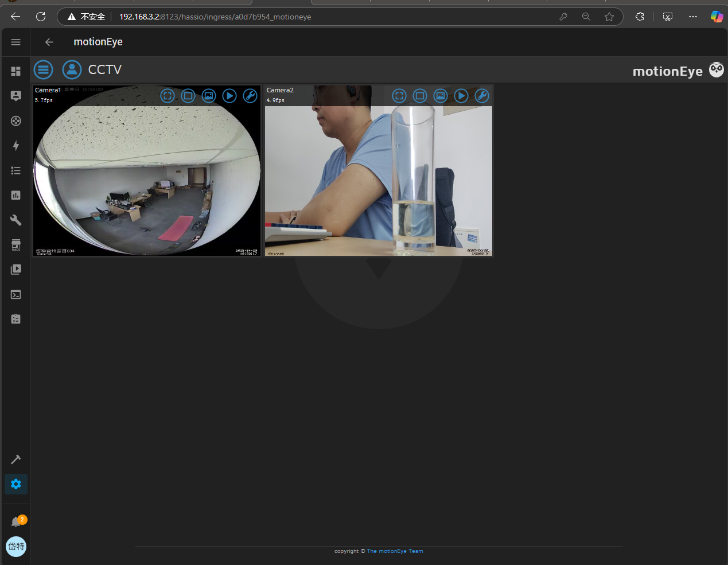
Task: Open Camera2 picture browser
Action: click(441, 96)
